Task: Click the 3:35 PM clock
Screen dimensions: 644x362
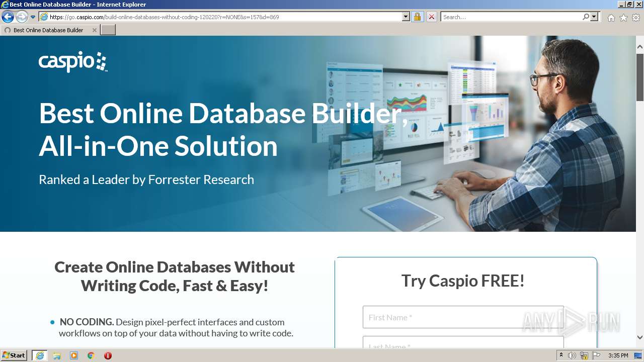Action: [618, 355]
